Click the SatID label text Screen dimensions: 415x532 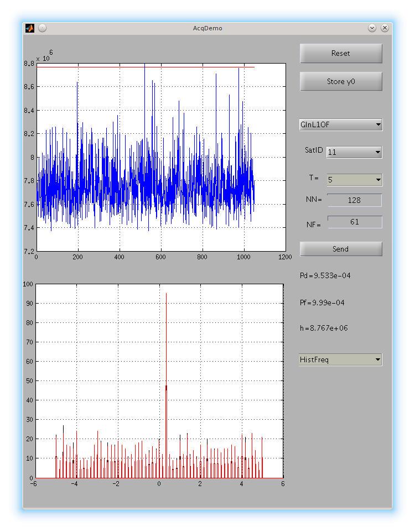point(314,150)
